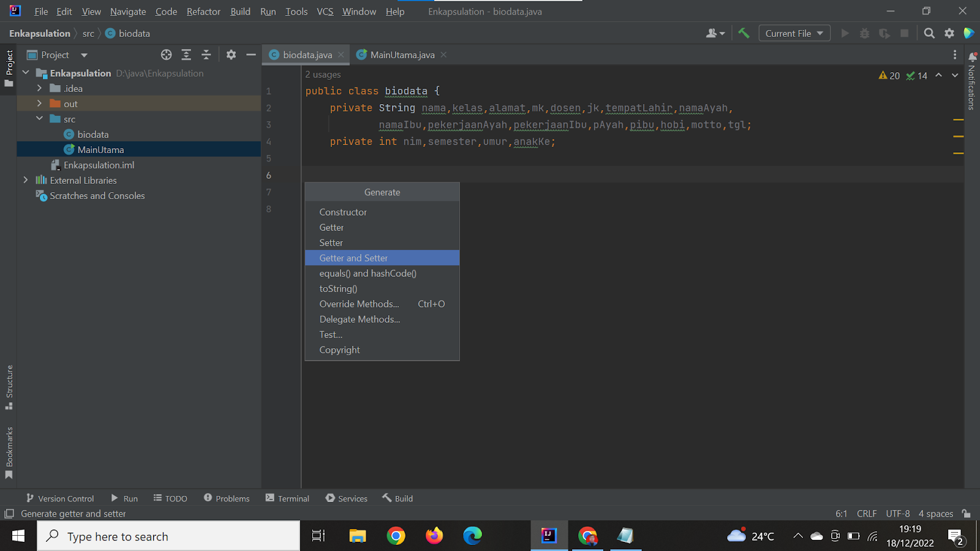
Task: Select Override Methods... entry
Action: pos(382,304)
